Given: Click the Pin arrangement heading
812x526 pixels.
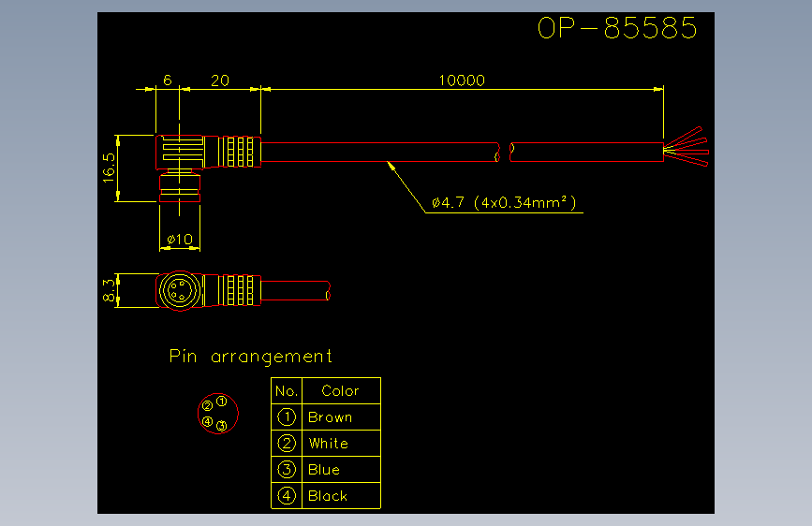Looking at the screenshot, I should pos(251,357).
